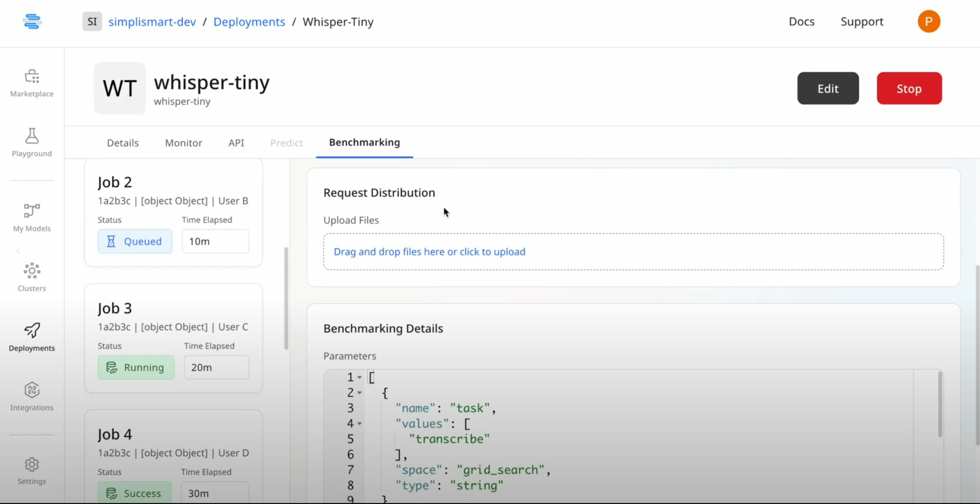Collapse line 1 in the code editor
Viewport: 980px width, 504px height.
point(359,378)
